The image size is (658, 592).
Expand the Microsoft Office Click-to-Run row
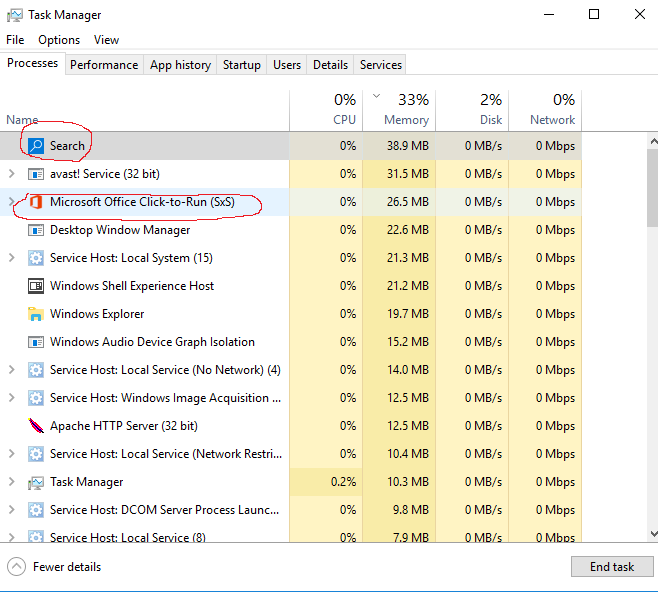12,202
